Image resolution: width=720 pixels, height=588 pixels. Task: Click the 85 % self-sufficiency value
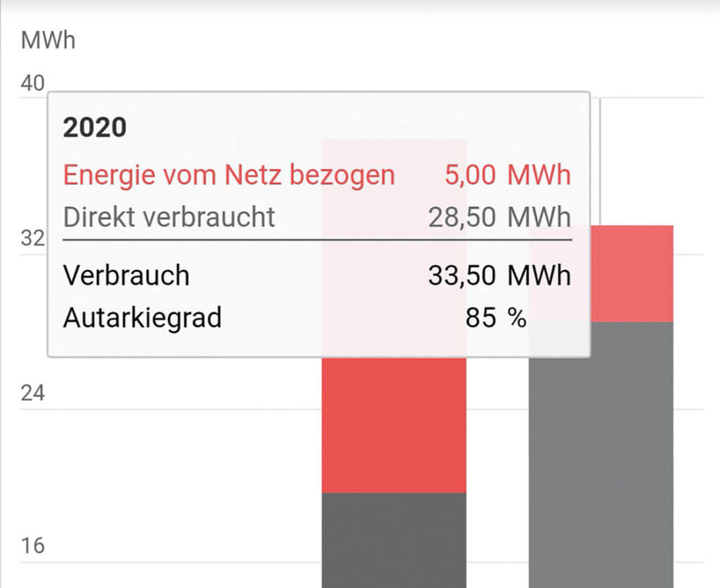point(496,318)
